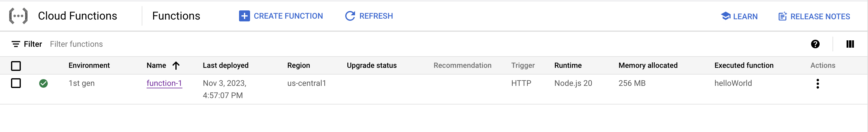This screenshot has width=868, height=132.
Task: Click the Create Function plus icon
Action: point(244,16)
